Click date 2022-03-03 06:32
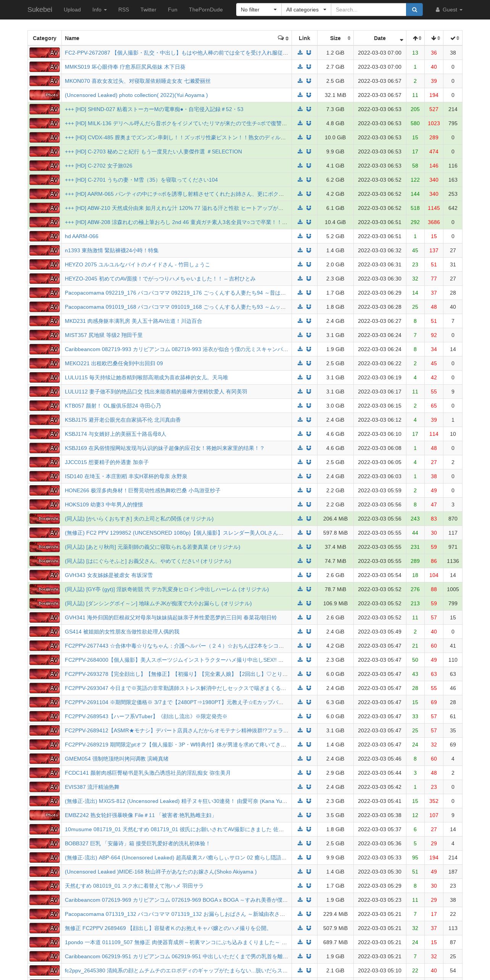 [x=380, y=250]
